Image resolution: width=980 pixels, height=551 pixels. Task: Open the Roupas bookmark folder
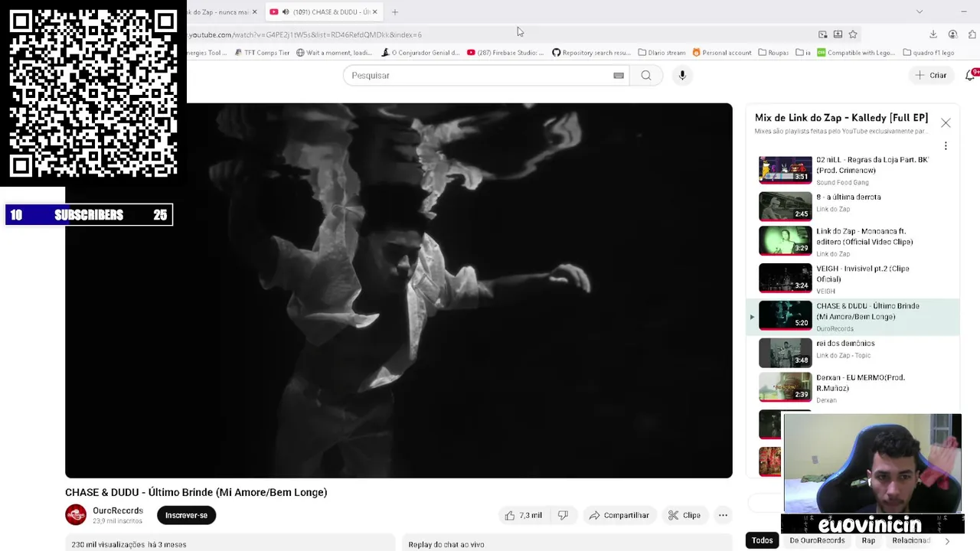coord(773,53)
